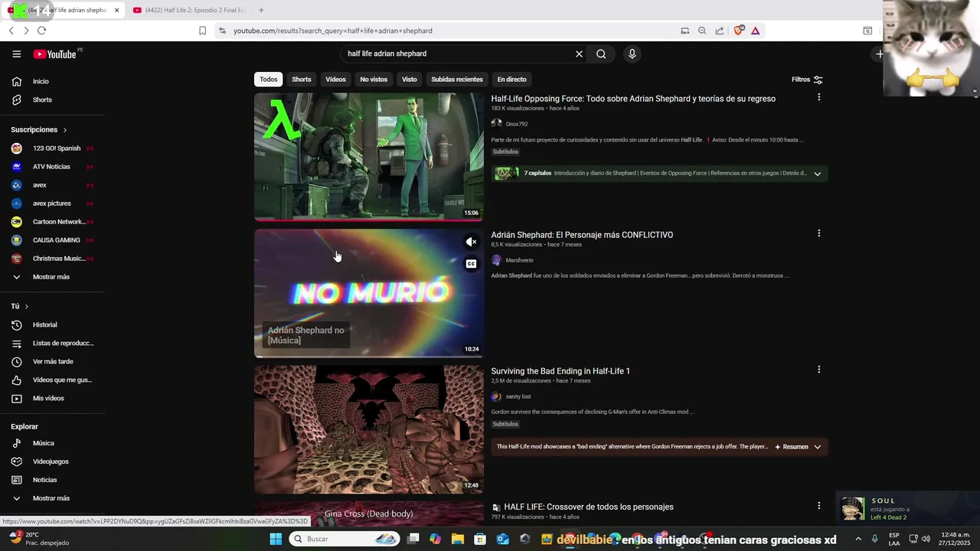Go to the YouTube home logo
This screenshot has width=980, height=551.
tap(54, 54)
